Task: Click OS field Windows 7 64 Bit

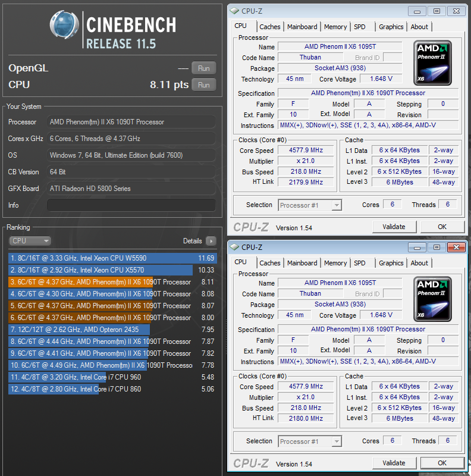Action: tap(131, 155)
